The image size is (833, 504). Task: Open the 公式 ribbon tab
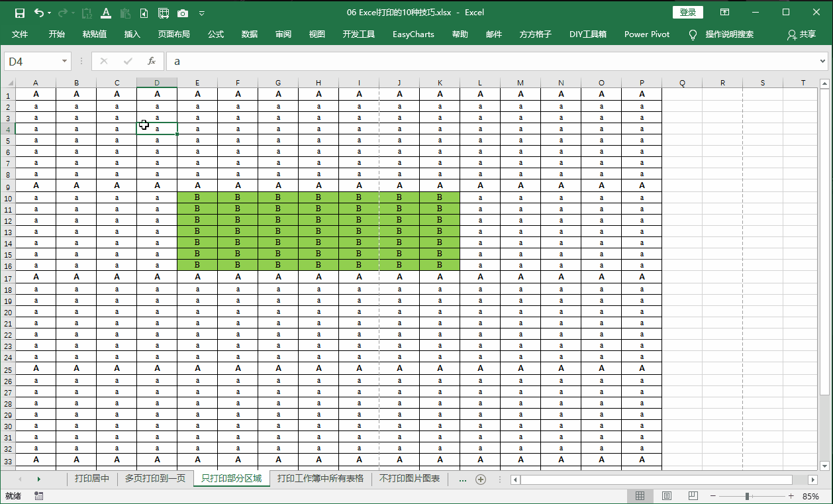[216, 34]
